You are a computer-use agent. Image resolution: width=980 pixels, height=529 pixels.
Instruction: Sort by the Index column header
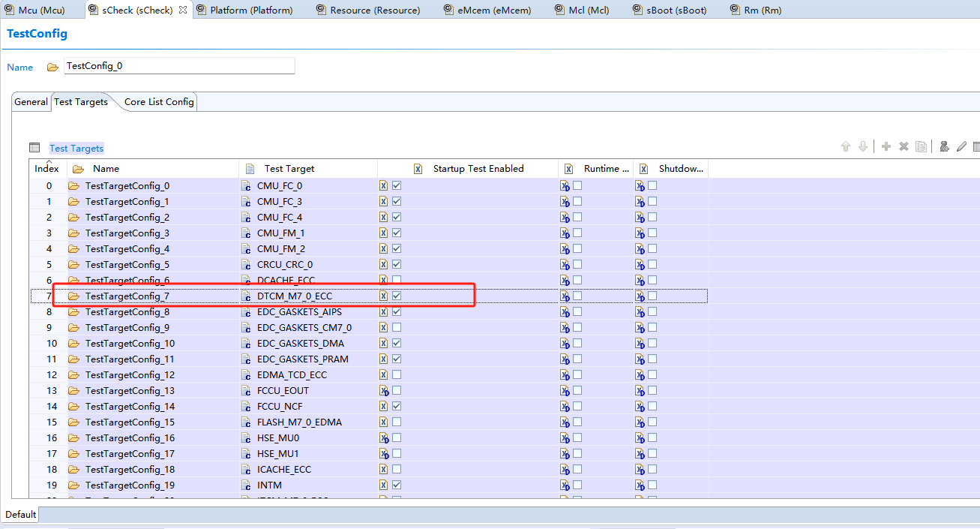coord(48,169)
